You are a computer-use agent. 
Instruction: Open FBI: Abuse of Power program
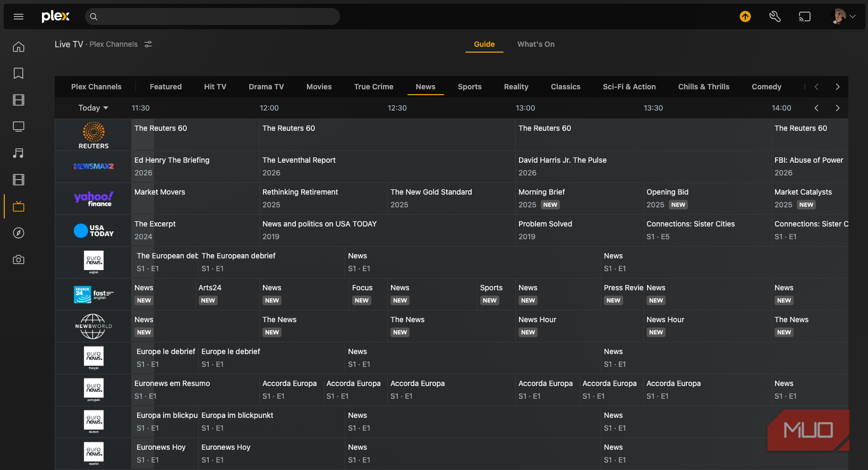coord(810,166)
